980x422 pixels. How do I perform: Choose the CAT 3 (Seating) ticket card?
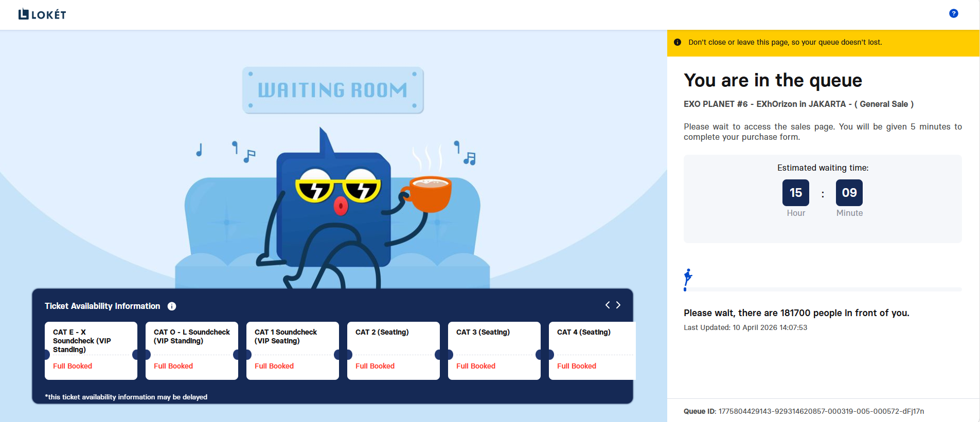(494, 351)
